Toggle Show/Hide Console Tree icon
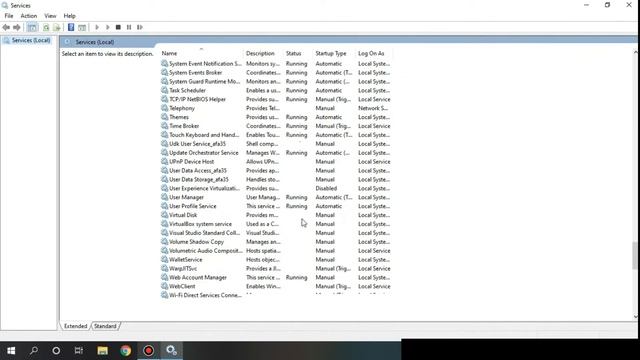Viewport: 640px width, 360px height. (32, 27)
